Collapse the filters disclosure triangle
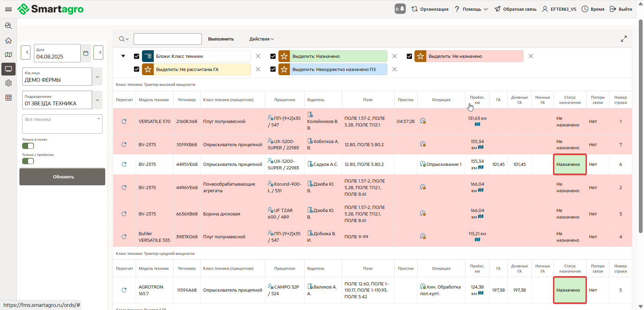Viewport: 644px width, 310px height. [123, 56]
